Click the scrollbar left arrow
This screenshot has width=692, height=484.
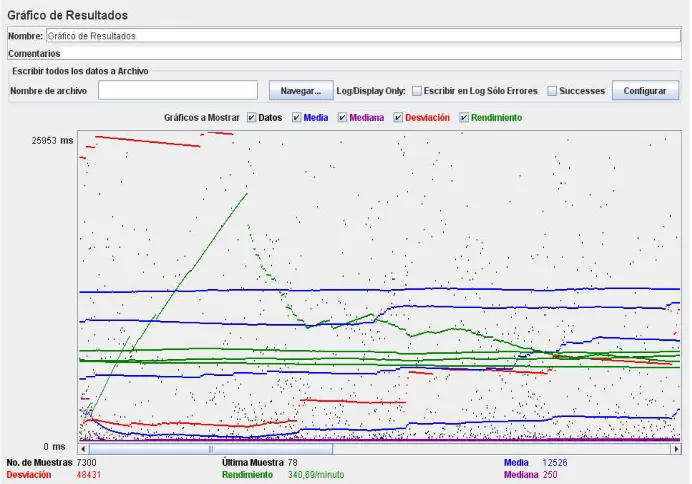(83, 449)
